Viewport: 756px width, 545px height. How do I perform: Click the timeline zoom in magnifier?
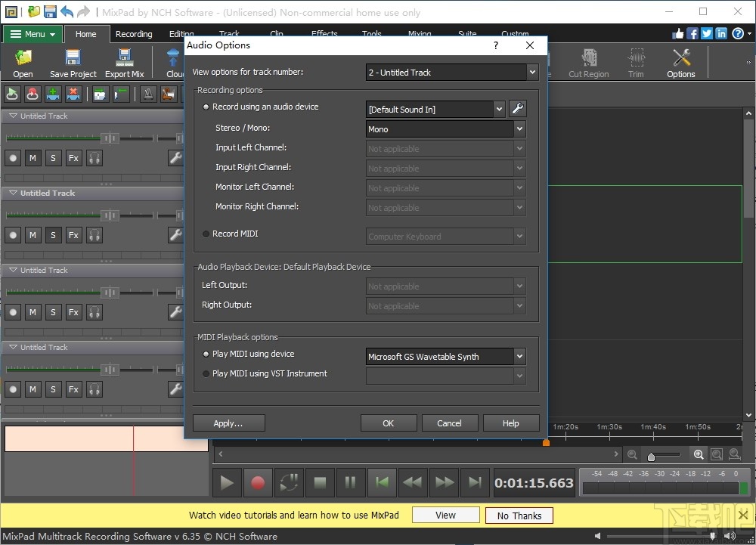tap(698, 454)
